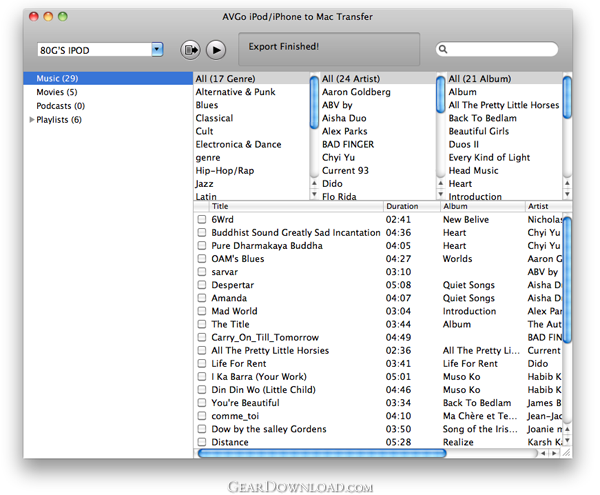
Task: Open the 80G'S IPOD device dropdown
Action: [157, 50]
